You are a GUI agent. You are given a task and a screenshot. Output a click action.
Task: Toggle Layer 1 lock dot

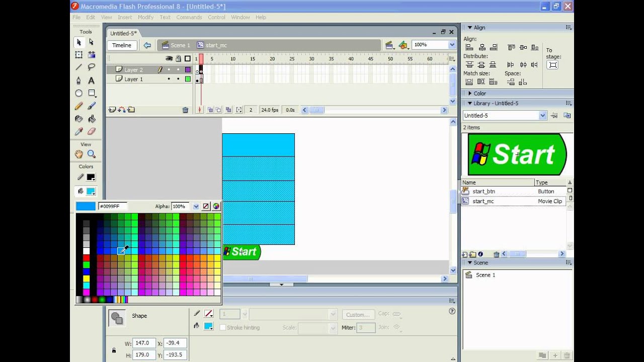point(178,79)
